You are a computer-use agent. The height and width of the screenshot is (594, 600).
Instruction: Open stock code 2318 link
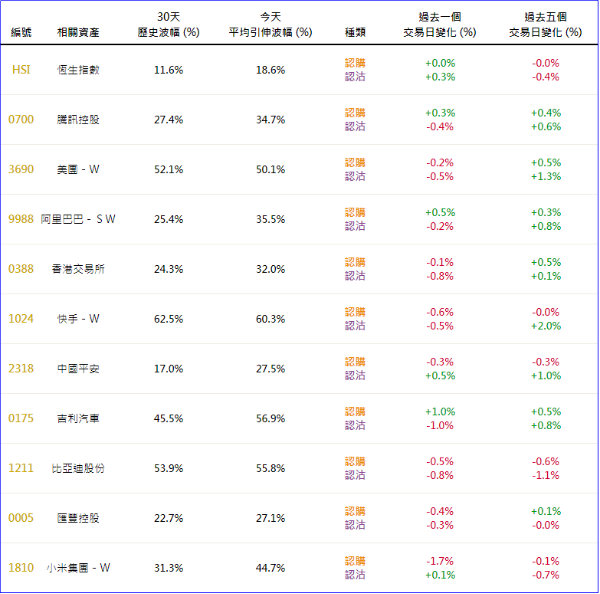pyautogui.click(x=21, y=368)
